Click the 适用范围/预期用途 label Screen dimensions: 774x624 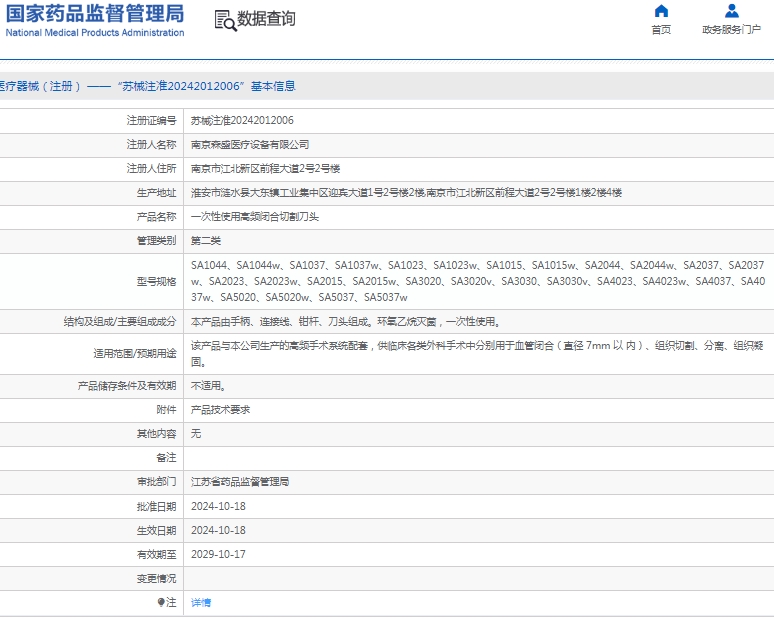click(x=135, y=353)
